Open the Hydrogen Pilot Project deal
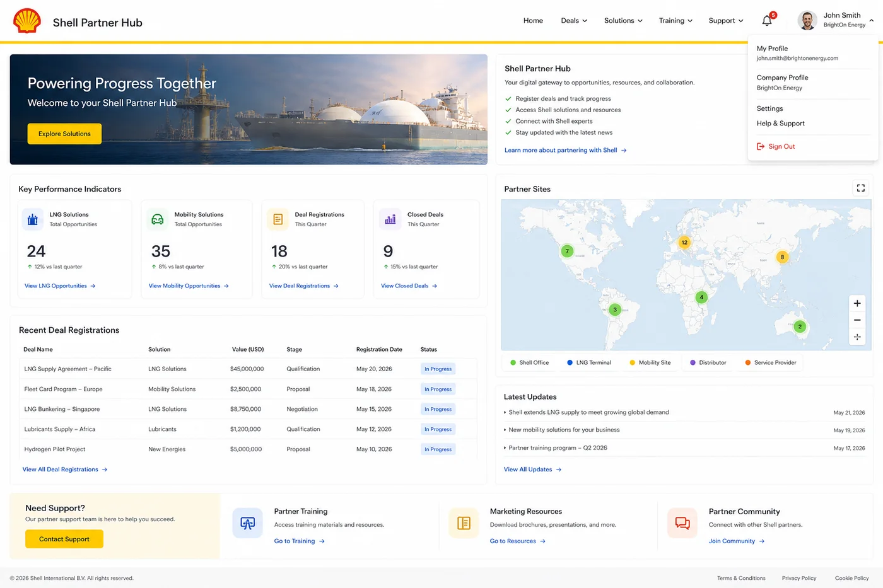The height and width of the screenshot is (588, 883). click(55, 449)
